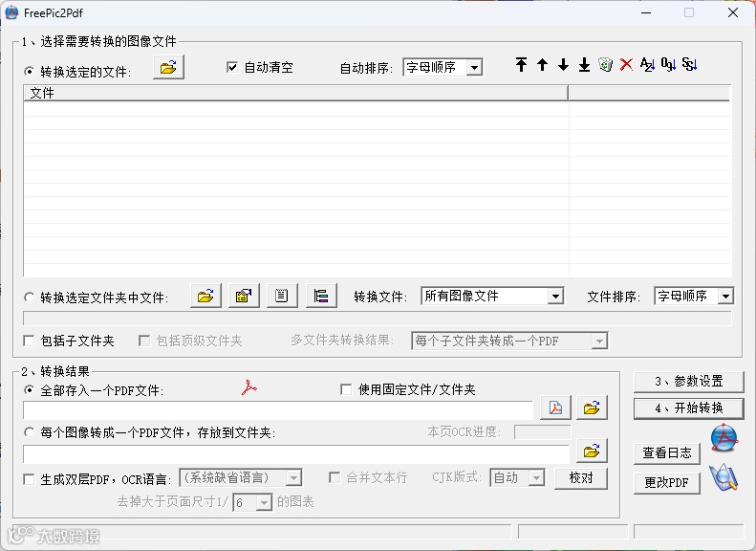Select 每个图像转成一个PDF文件 radio option
This screenshot has height=551, width=756.
click(30, 432)
